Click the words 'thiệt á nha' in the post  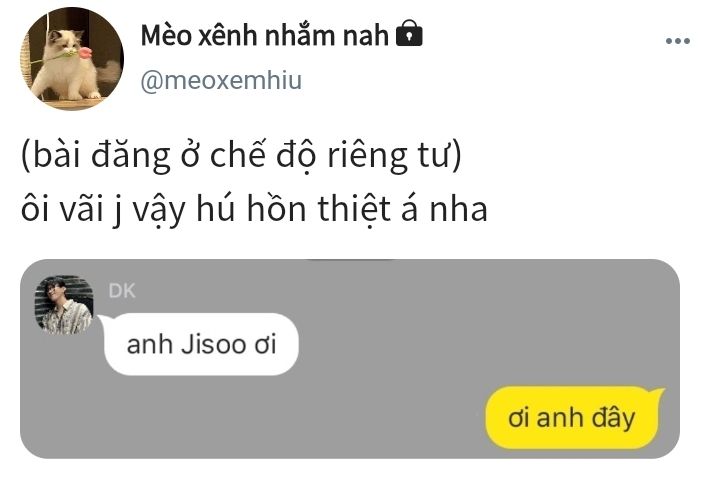pyautogui.click(x=402, y=209)
